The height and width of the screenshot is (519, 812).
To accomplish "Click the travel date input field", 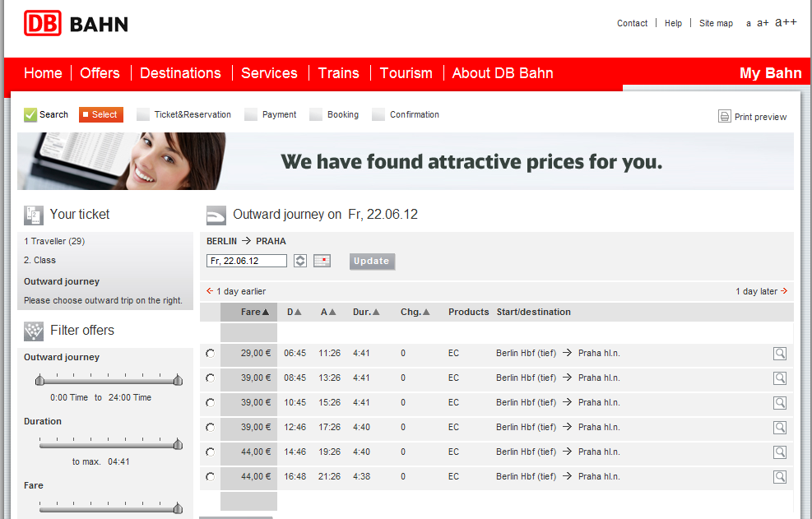I will point(246,261).
